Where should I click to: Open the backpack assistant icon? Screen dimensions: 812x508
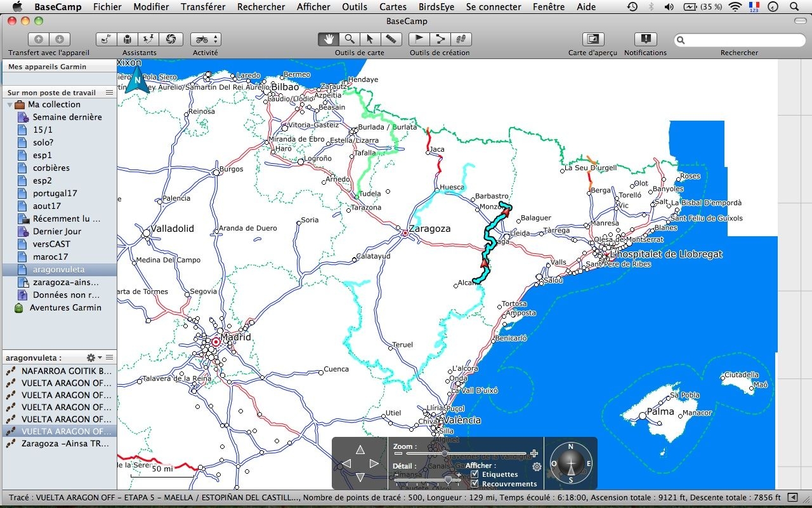pyautogui.click(x=128, y=39)
